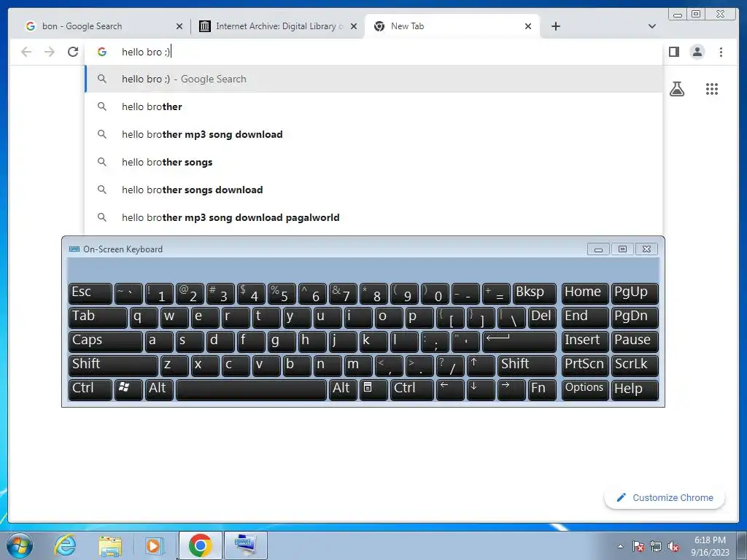The height and width of the screenshot is (560, 747).
Task: Tap the left arrow key
Action: 450,389
